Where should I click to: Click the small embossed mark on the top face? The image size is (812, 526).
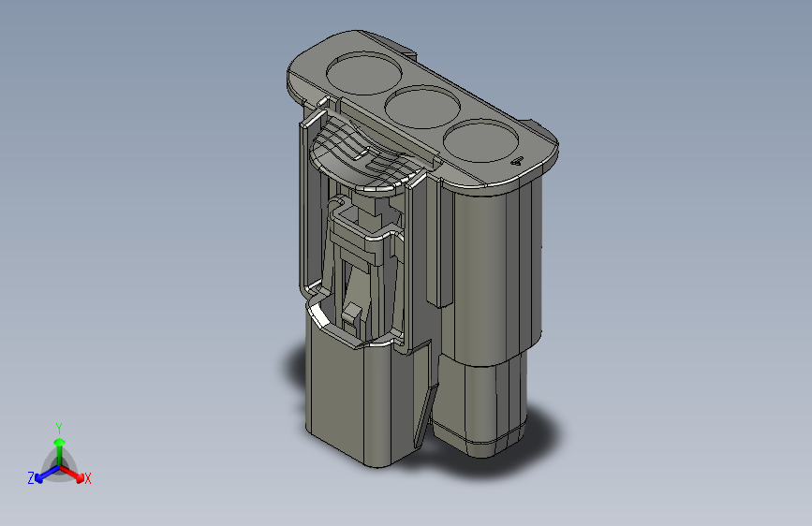517,161
